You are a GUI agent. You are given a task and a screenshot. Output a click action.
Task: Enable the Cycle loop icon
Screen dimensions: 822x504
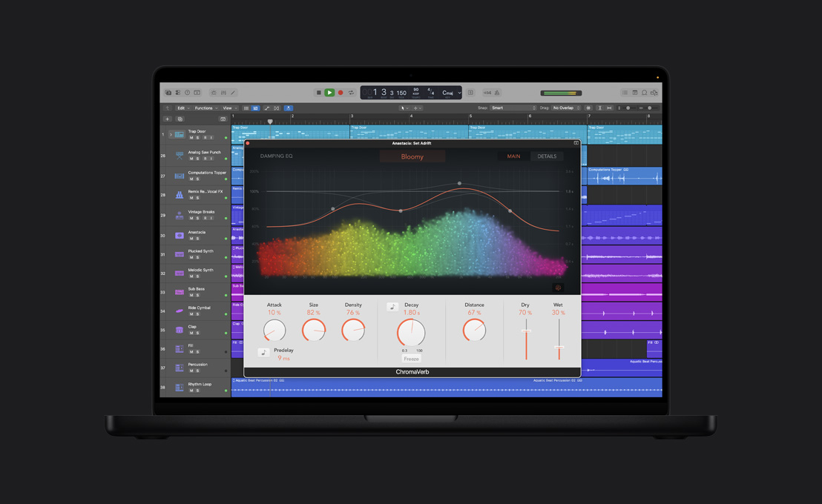(351, 92)
